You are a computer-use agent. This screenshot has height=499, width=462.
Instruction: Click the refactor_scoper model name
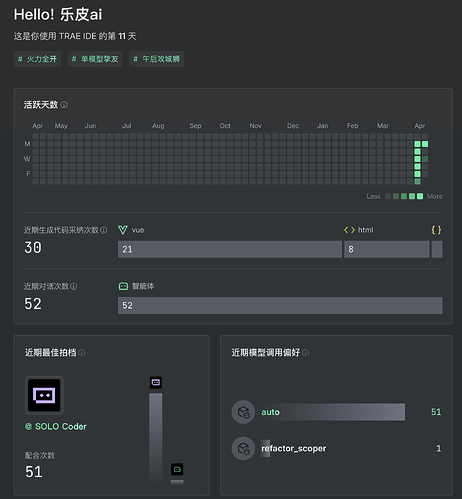294,449
